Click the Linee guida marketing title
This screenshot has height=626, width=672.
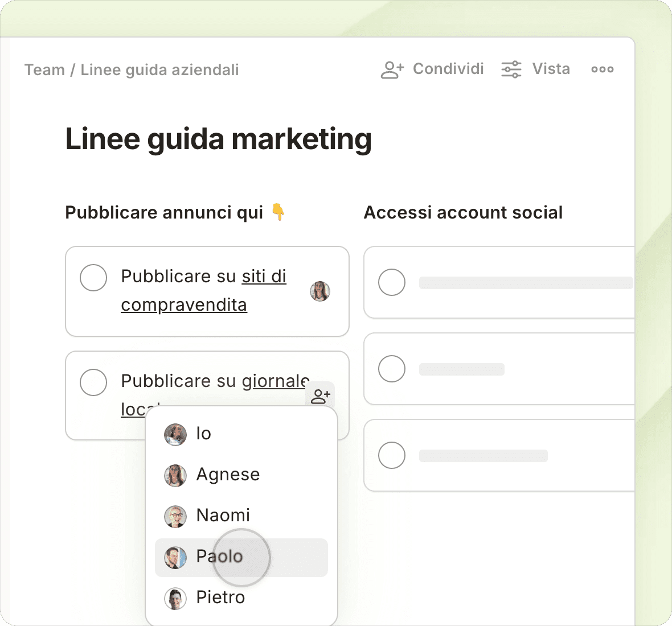(x=218, y=139)
